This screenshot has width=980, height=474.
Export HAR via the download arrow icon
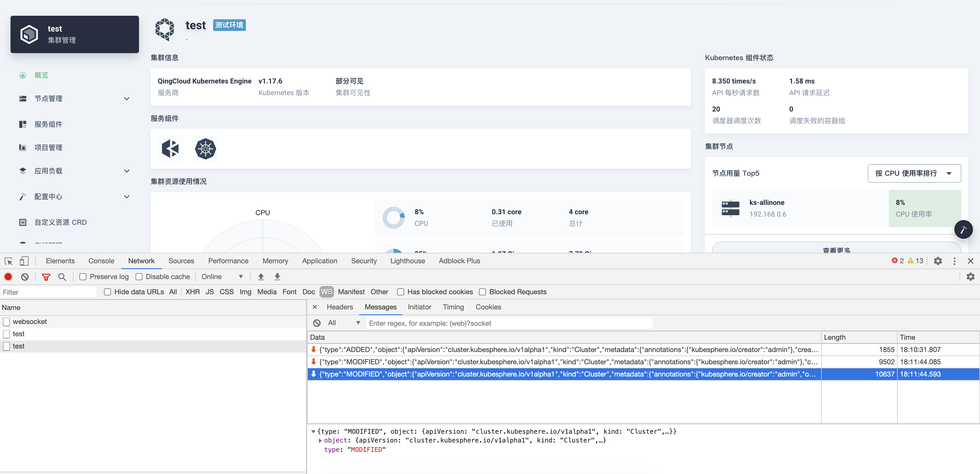[277, 277]
